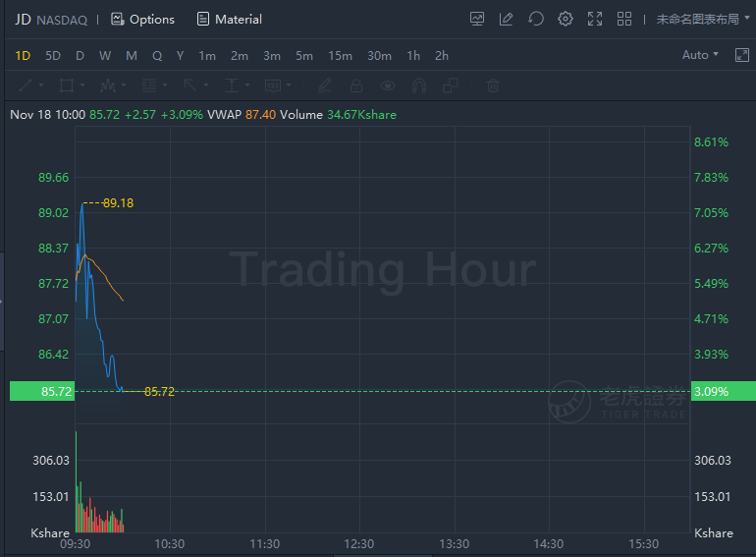Toggle the magnet snap mode
Image resolution: width=756 pixels, height=557 pixels.
(x=419, y=85)
